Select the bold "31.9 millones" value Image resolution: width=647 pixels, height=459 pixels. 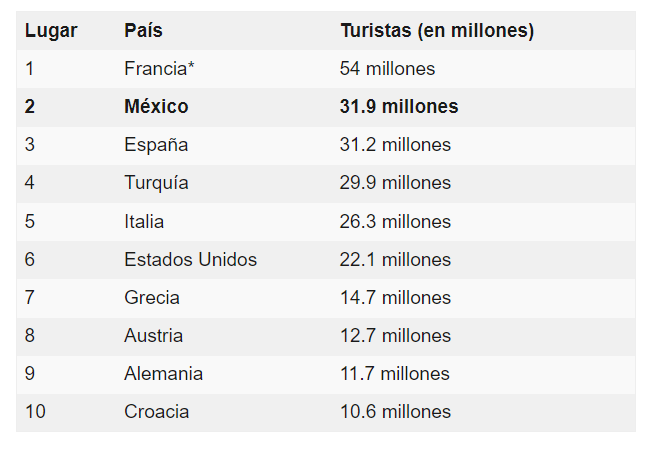[x=399, y=107]
